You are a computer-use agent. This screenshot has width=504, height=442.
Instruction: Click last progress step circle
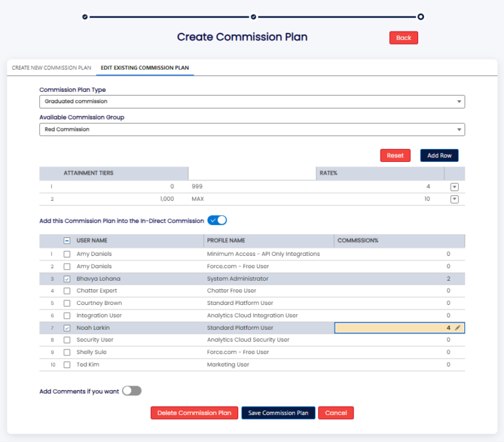pos(421,16)
